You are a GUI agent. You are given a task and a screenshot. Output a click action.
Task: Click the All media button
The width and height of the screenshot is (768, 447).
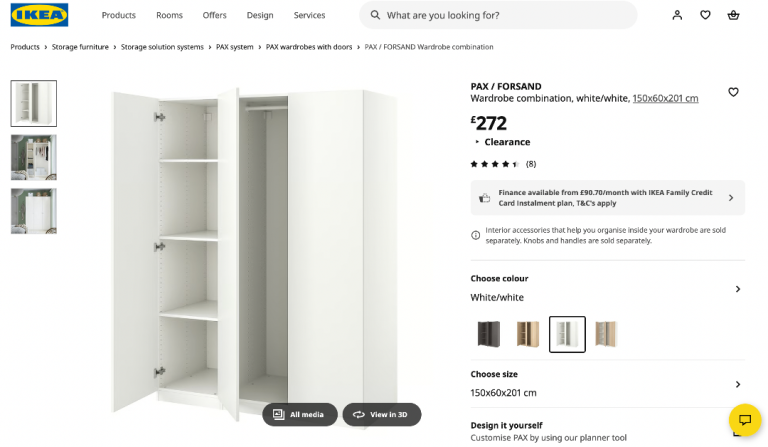(x=299, y=414)
